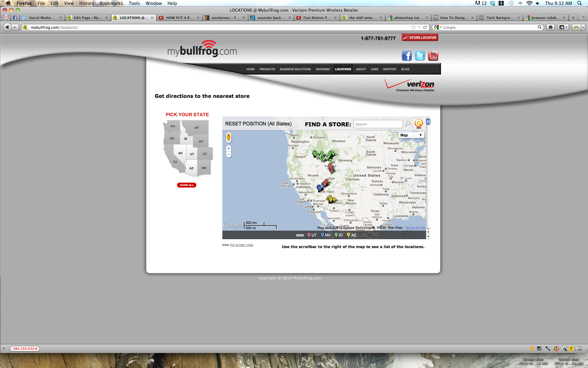Open the YouTube icon link
The image size is (588, 368).
(x=433, y=56)
